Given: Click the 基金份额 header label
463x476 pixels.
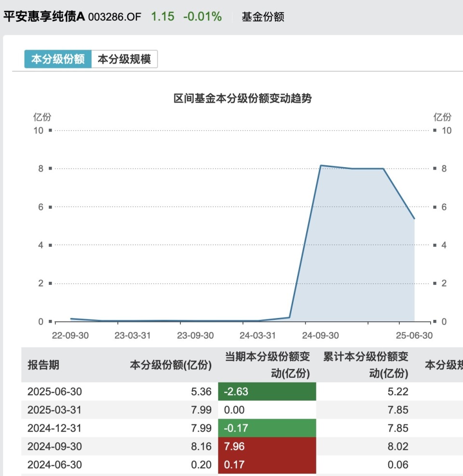Looking at the screenshot, I should click(x=262, y=17).
